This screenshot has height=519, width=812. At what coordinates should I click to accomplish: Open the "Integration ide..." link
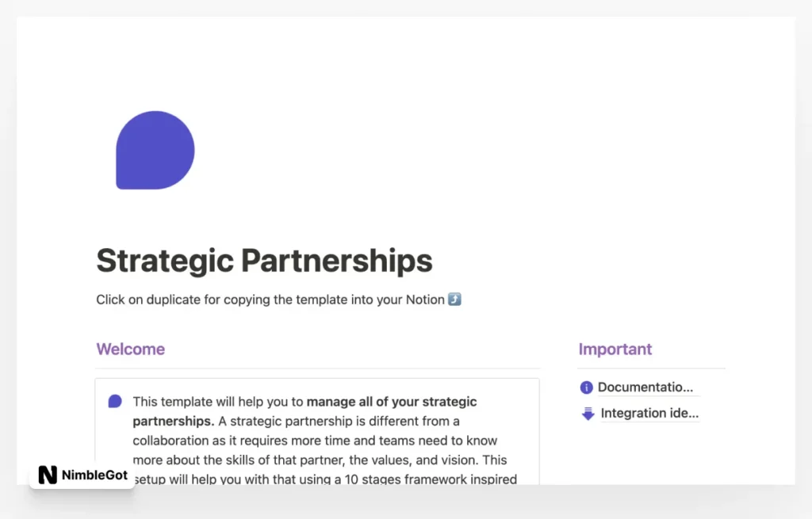click(x=650, y=413)
